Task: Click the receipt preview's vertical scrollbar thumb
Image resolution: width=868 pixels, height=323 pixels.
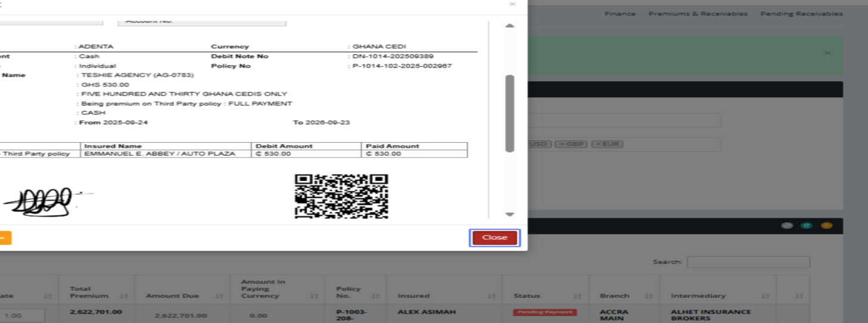Action: coord(509,113)
